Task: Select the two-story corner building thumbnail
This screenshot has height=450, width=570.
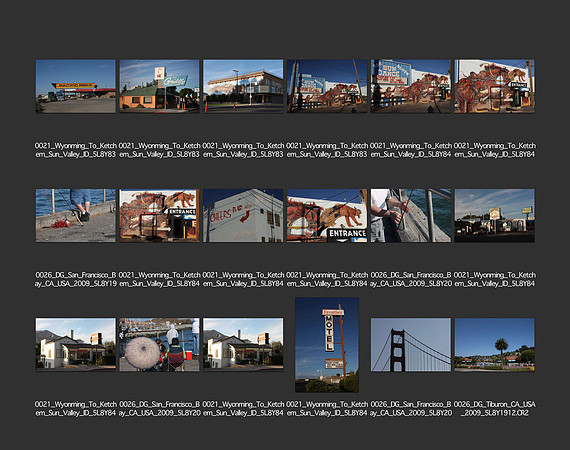Action: pyautogui.click(x=243, y=86)
